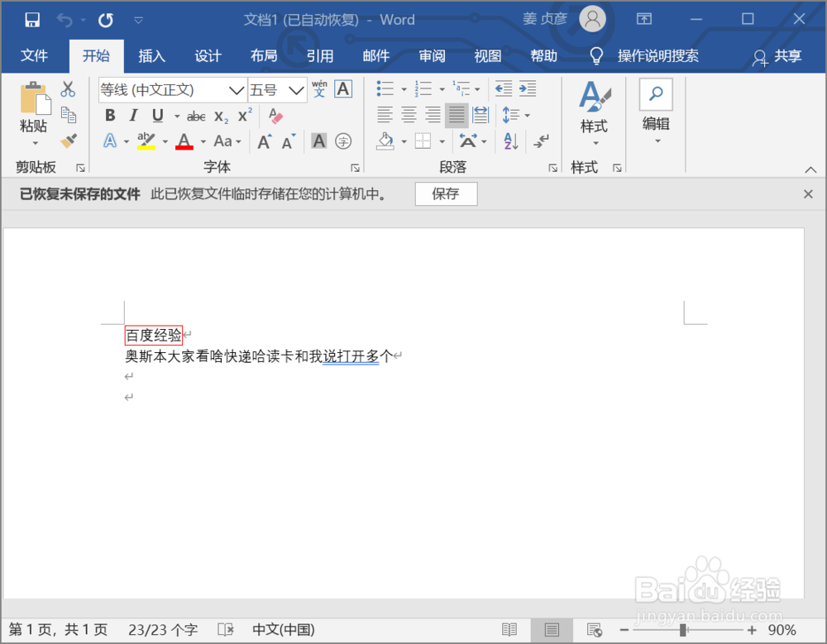Clear all formatting with the eraser icon

pyautogui.click(x=275, y=117)
